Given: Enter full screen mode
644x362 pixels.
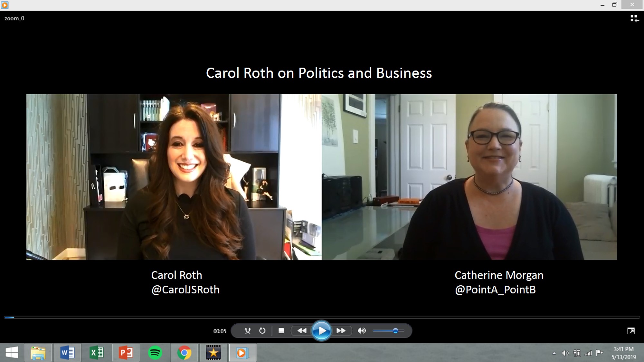Looking at the screenshot, I should 631,331.
